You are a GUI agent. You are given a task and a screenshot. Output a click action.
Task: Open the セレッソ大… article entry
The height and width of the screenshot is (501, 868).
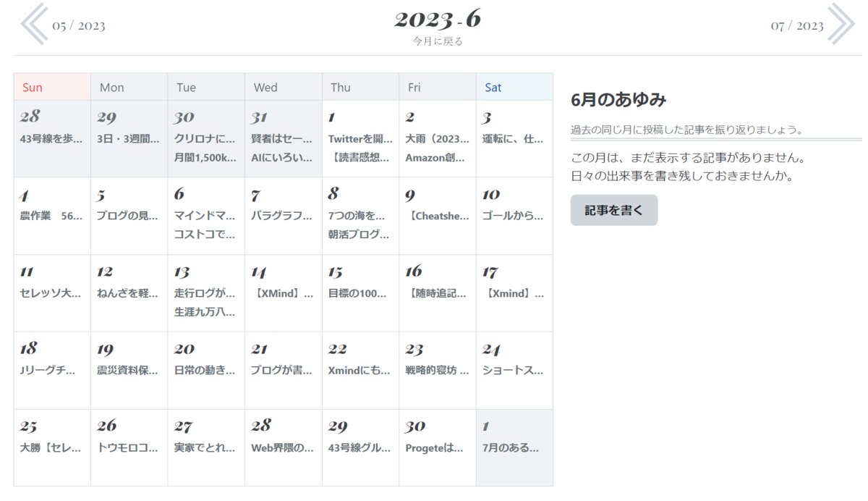[51, 293]
